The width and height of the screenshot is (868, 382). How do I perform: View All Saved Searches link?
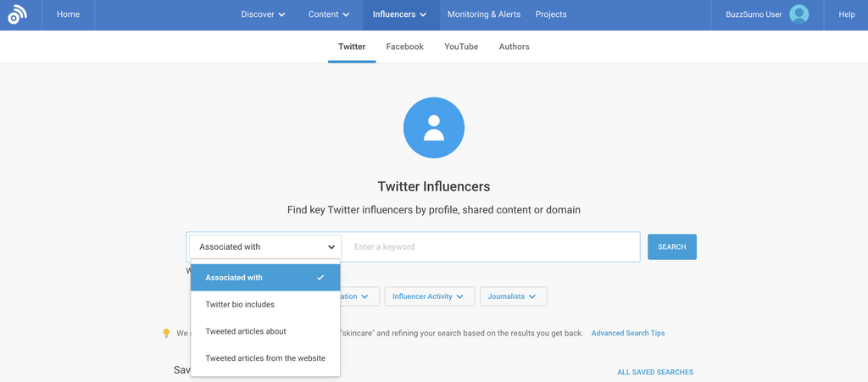coord(655,372)
